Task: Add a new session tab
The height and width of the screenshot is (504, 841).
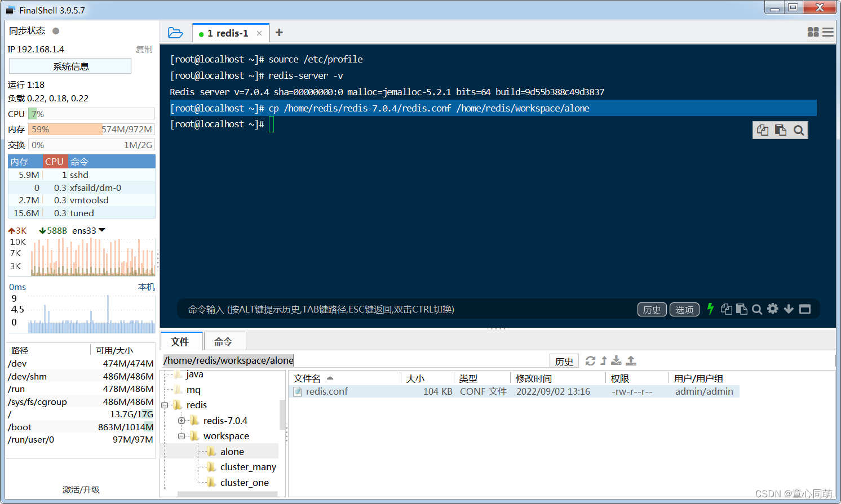Action: [279, 33]
